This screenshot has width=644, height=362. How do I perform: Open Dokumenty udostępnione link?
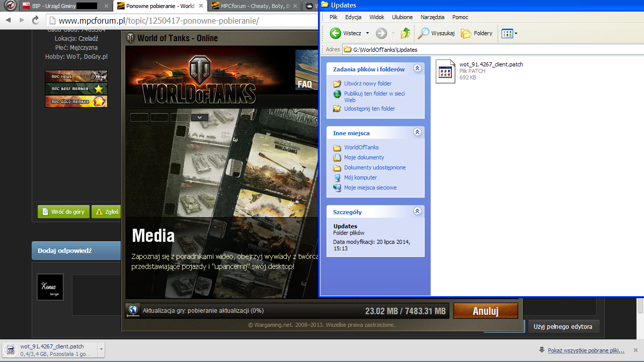click(x=375, y=167)
